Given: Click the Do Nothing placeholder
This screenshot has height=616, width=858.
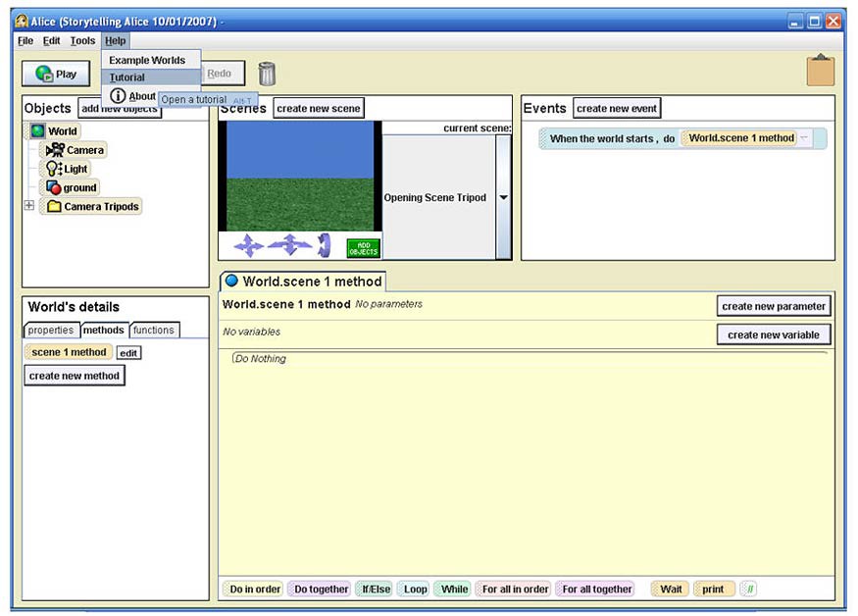Looking at the screenshot, I should tap(261, 359).
